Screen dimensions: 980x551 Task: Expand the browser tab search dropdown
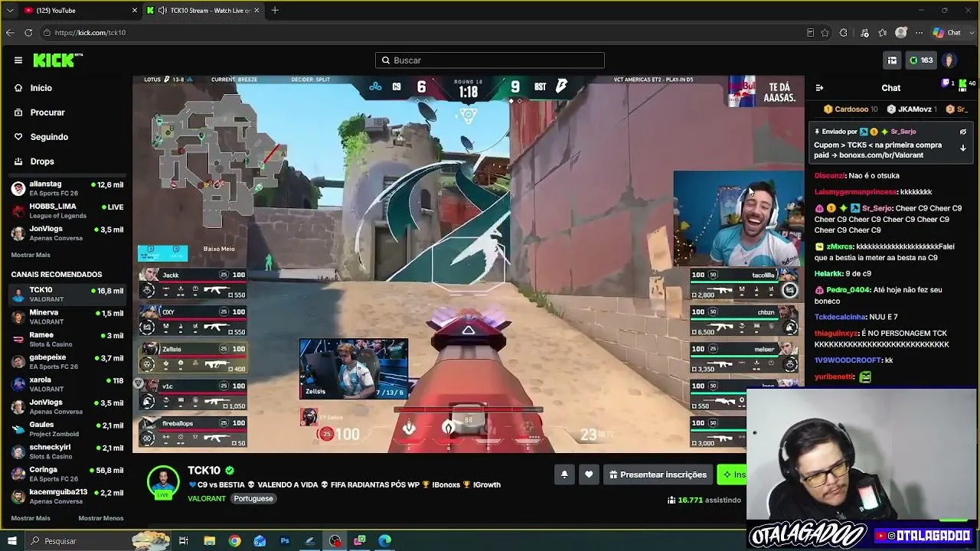click(x=10, y=11)
